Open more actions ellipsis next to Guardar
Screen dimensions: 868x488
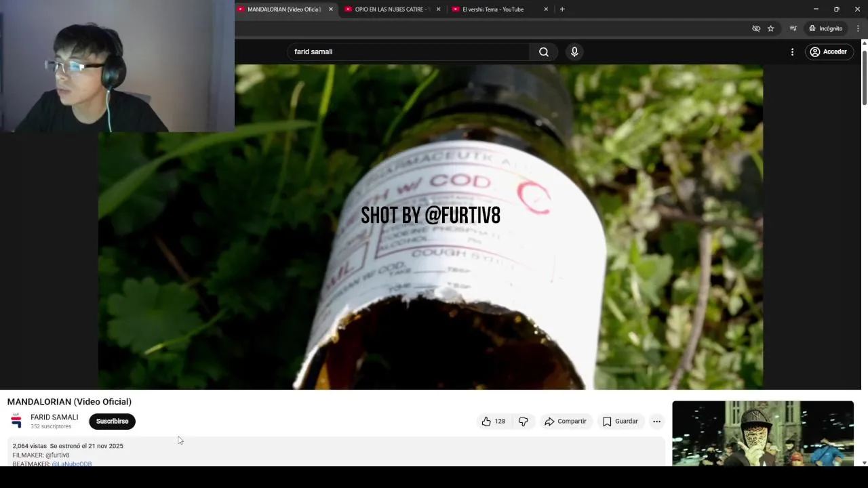click(x=656, y=421)
